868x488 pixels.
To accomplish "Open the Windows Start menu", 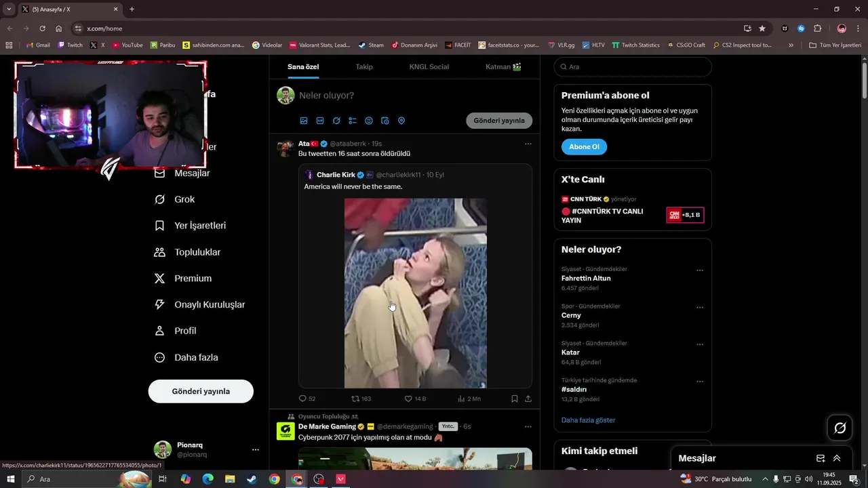I will click(10, 479).
